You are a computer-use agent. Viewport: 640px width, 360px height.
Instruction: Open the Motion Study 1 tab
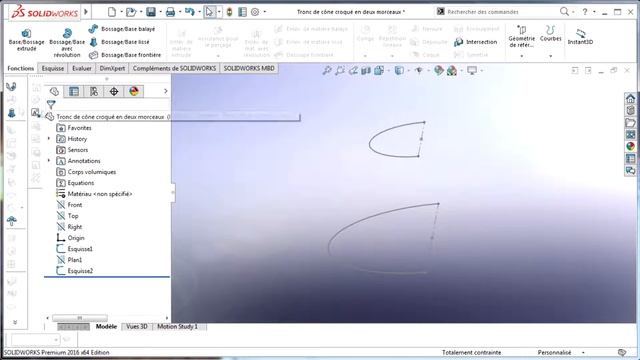point(178,327)
